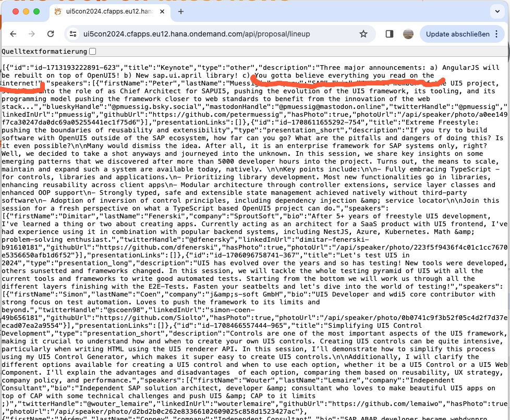Close the ui5con2024 tab
The width and height of the screenshot is (510, 420).
click(162, 11)
